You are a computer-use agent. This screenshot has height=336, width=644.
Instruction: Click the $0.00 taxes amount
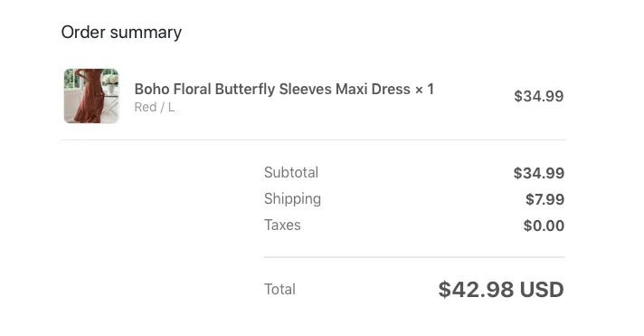point(544,226)
